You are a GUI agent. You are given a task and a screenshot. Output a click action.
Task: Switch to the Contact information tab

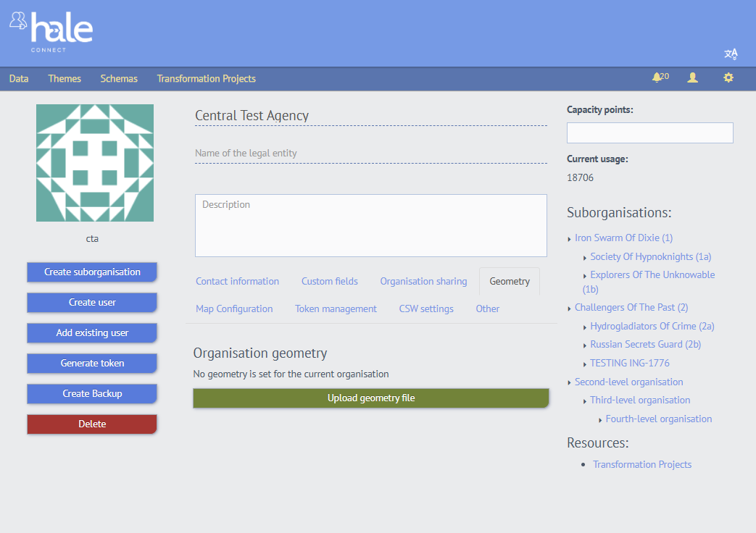point(237,282)
